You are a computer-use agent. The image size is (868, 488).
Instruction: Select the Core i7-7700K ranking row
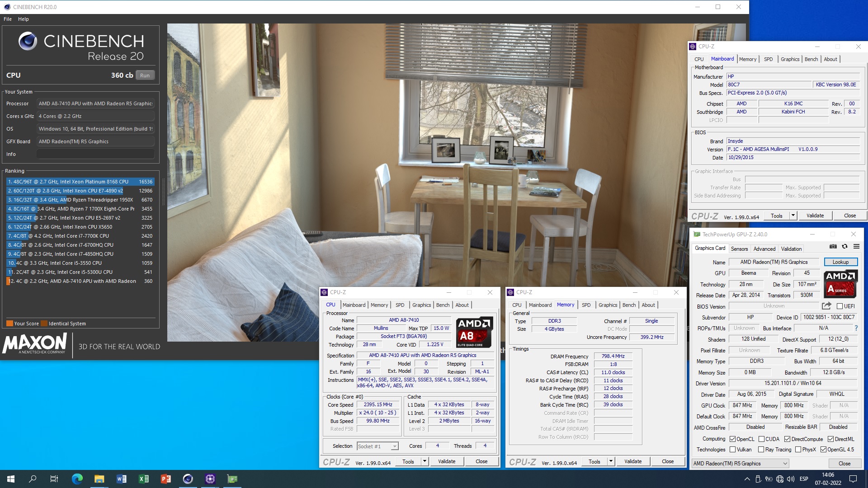coord(80,236)
